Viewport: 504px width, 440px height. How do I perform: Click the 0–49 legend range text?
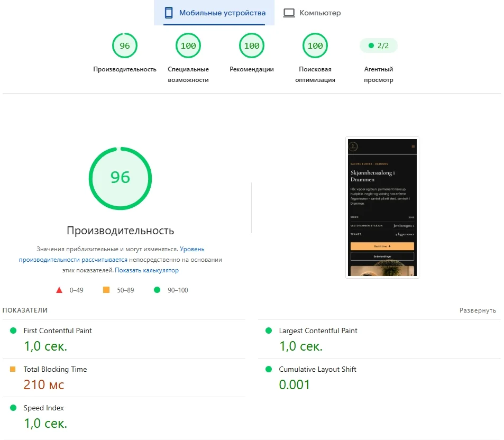tap(77, 290)
